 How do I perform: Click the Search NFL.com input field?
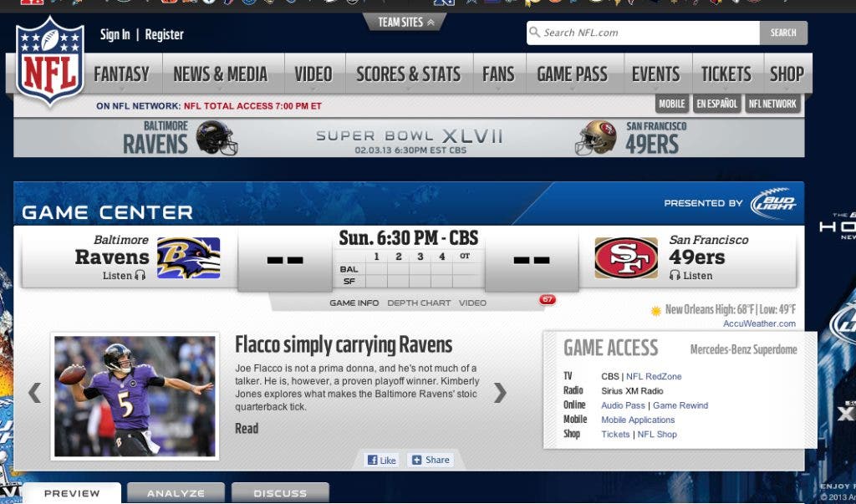643,33
